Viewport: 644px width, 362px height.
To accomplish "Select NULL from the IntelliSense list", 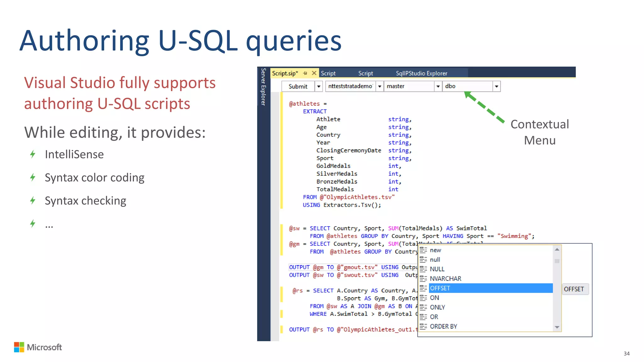I will click(437, 269).
